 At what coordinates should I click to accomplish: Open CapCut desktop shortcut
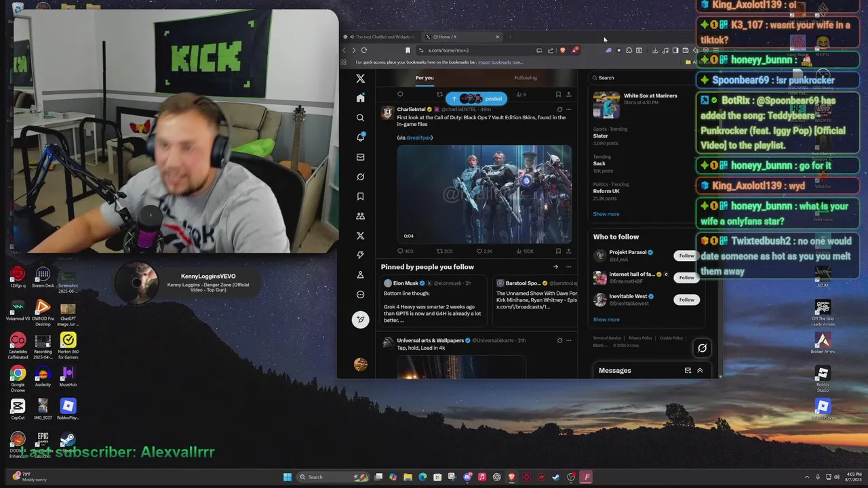tap(18, 409)
